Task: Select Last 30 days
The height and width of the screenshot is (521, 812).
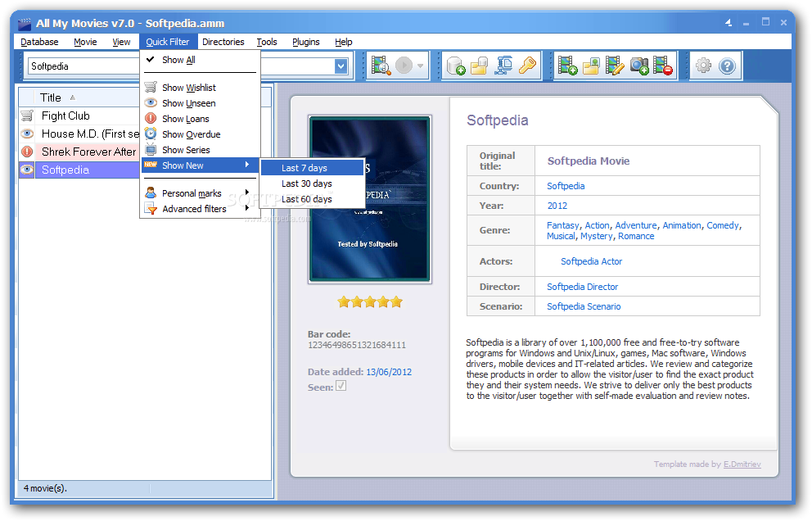Action: [x=312, y=183]
